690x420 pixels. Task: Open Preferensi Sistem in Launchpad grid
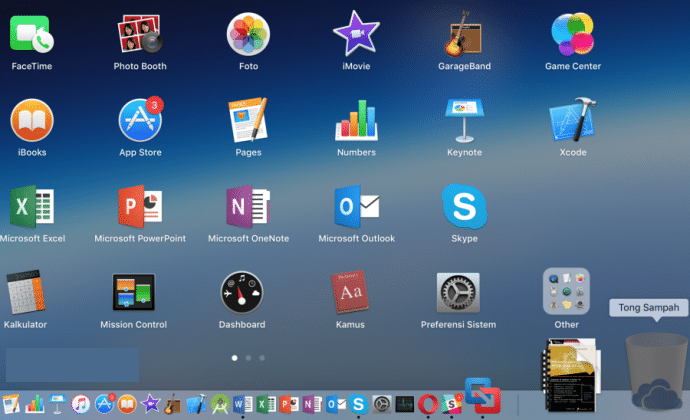click(x=458, y=292)
